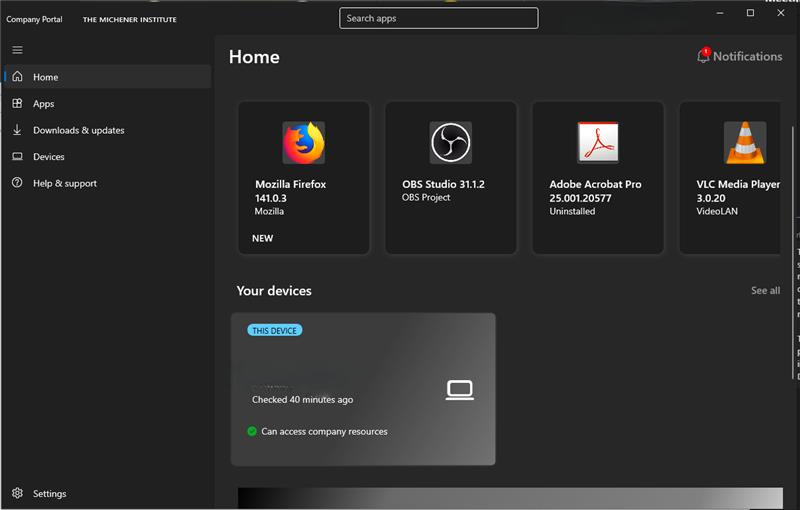Navigate to Devices in sidebar
The width and height of the screenshot is (800, 510).
pyautogui.click(x=48, y=157)
